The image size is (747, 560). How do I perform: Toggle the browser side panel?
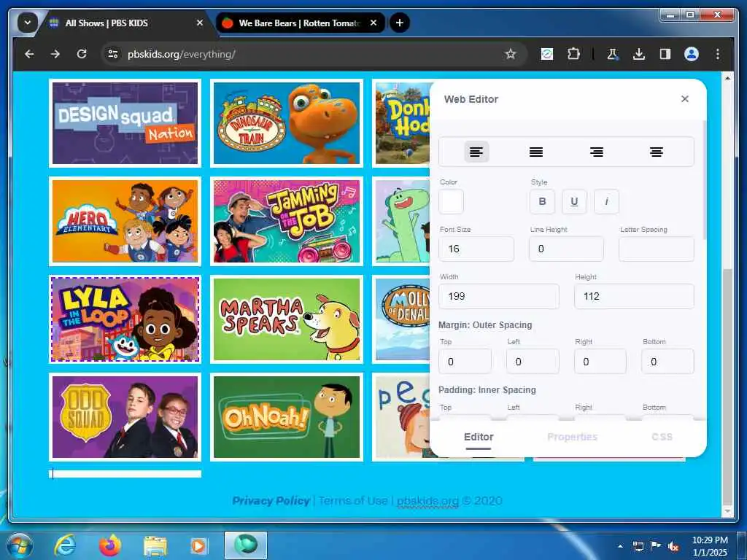click(665, 54)
